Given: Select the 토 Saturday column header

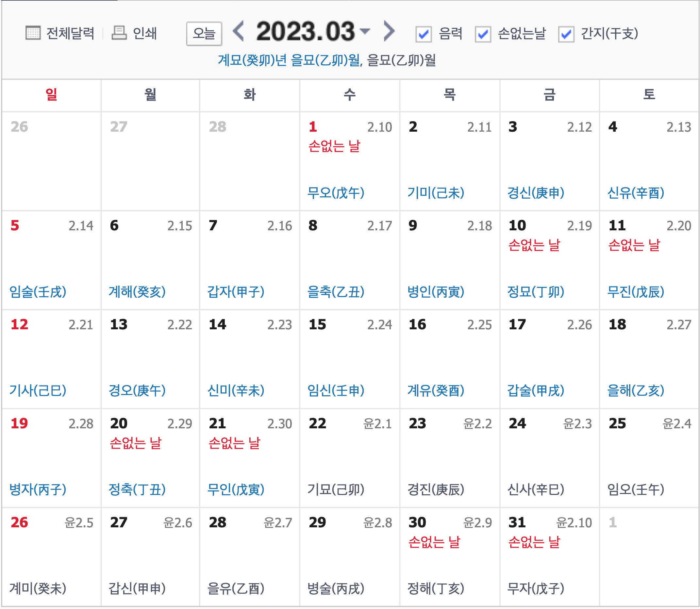Looking at the screenshot, I should tap(649, 94).
